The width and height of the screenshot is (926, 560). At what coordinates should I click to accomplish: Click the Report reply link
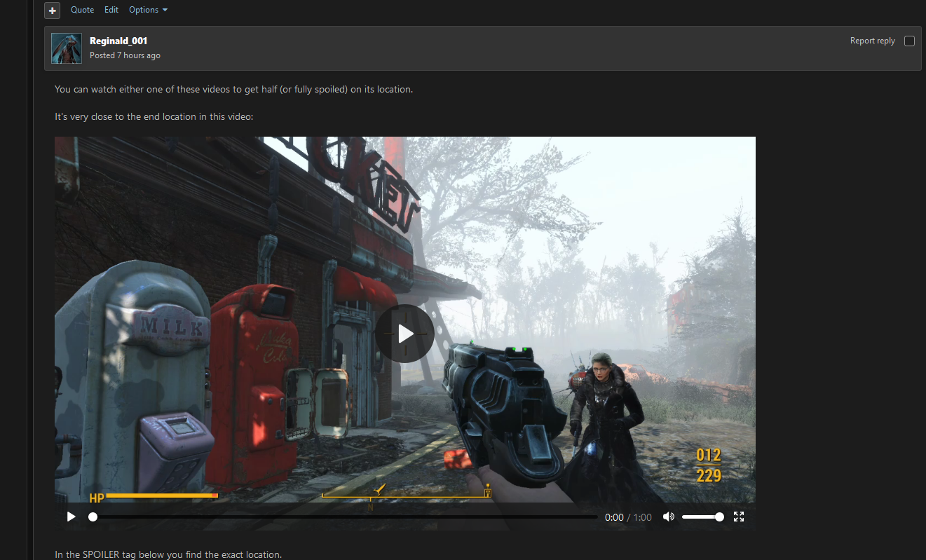pyautogui.click(x=872, y=41)
